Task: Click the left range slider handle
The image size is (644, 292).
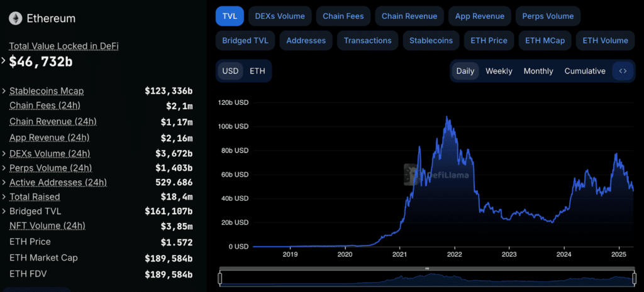Action: coord(219,279)
